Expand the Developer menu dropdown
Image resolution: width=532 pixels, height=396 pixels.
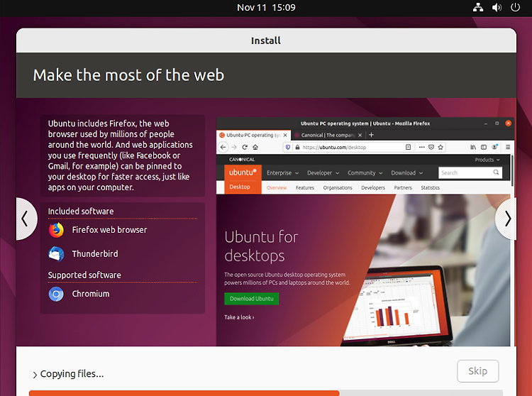click(x=323, y=172)
